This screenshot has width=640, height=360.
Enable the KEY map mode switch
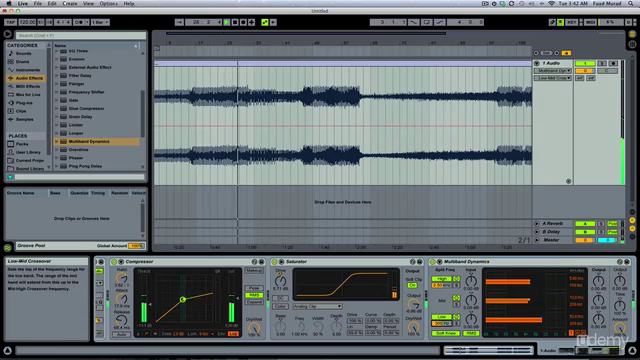571,22
